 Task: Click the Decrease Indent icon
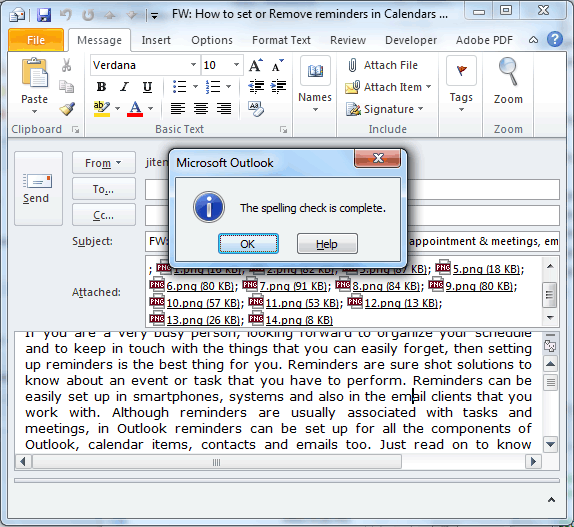click(x=256, y=87)
